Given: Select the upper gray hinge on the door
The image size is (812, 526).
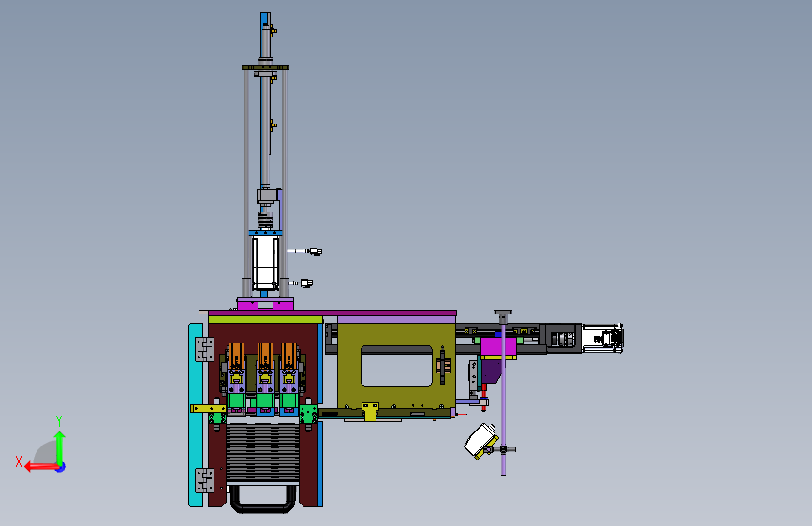Looking at the screenshot, I should (x=204, y=349).
